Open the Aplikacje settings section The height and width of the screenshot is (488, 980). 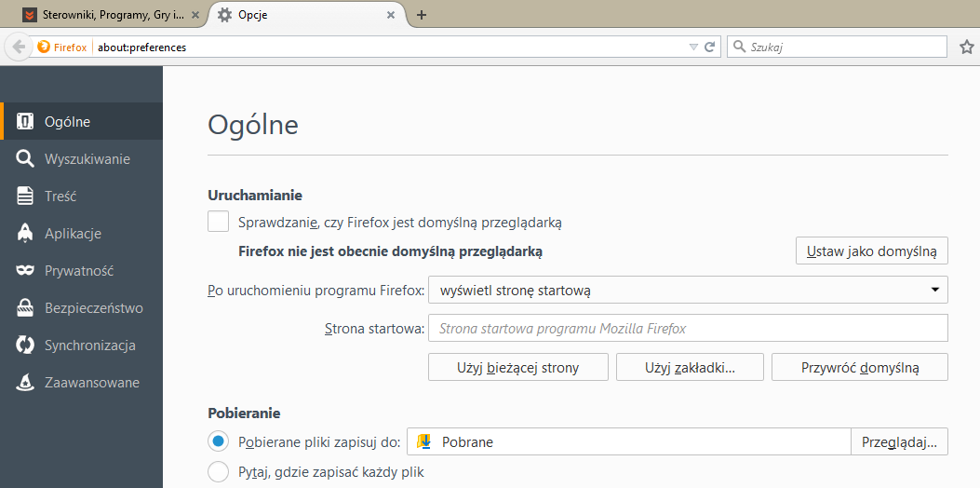pyautogui.click(x=81, y=234)
